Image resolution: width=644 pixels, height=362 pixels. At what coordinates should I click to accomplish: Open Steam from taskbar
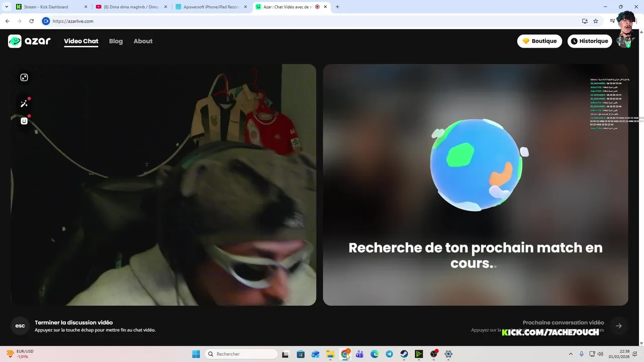coord(404,354)
